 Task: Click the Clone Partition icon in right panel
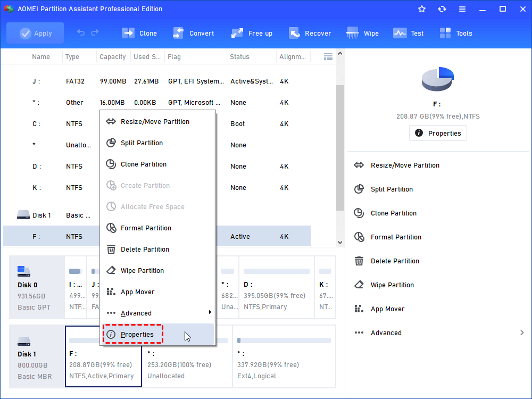[359, 213]
